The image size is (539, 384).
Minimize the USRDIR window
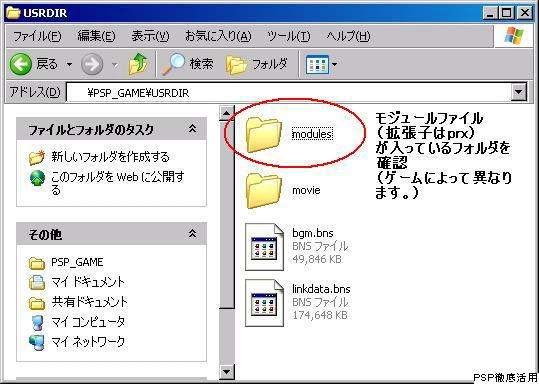[x=490, y=13]
